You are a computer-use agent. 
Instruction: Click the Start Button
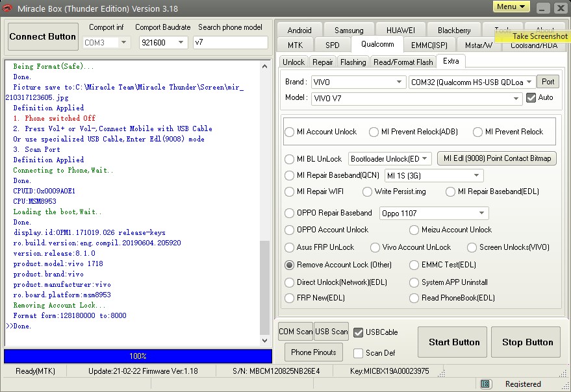coord(452,342)
